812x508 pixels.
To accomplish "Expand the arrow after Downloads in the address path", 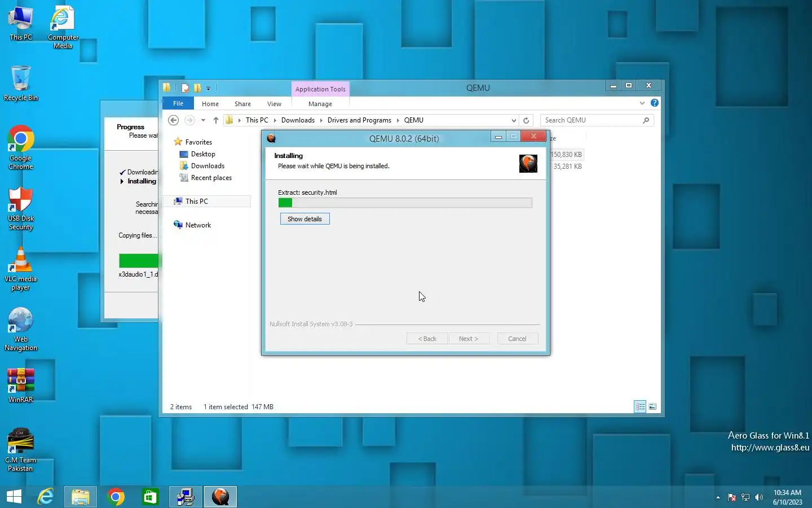I will coord(321,120).
